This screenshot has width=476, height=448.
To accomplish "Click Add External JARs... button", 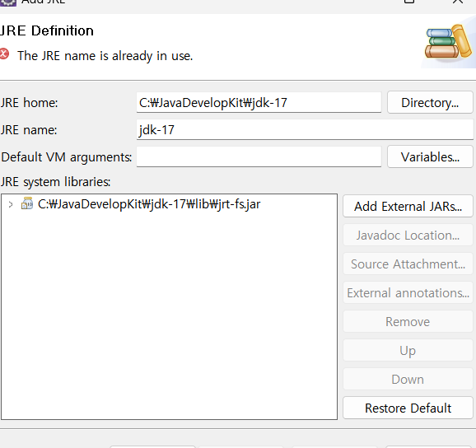I will 408,207.
